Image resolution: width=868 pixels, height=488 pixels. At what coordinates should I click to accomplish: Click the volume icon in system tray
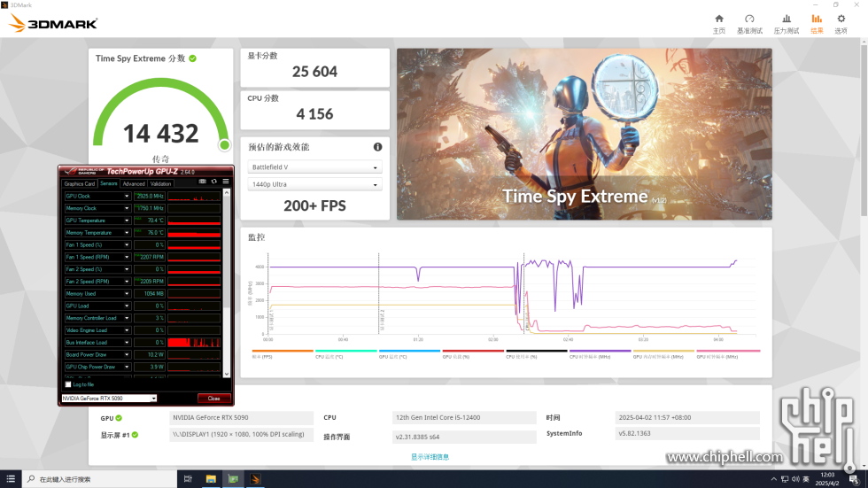pos(795,479)
